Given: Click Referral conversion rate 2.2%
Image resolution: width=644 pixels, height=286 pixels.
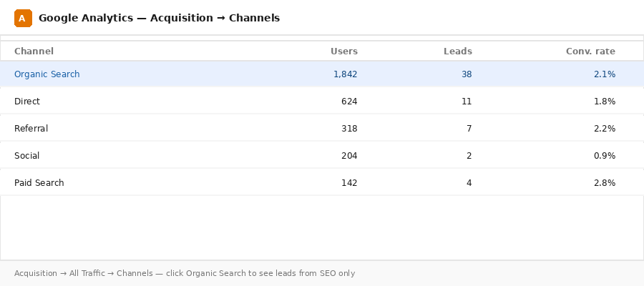Looking at the screenshot, I should [x=605, y=129].
